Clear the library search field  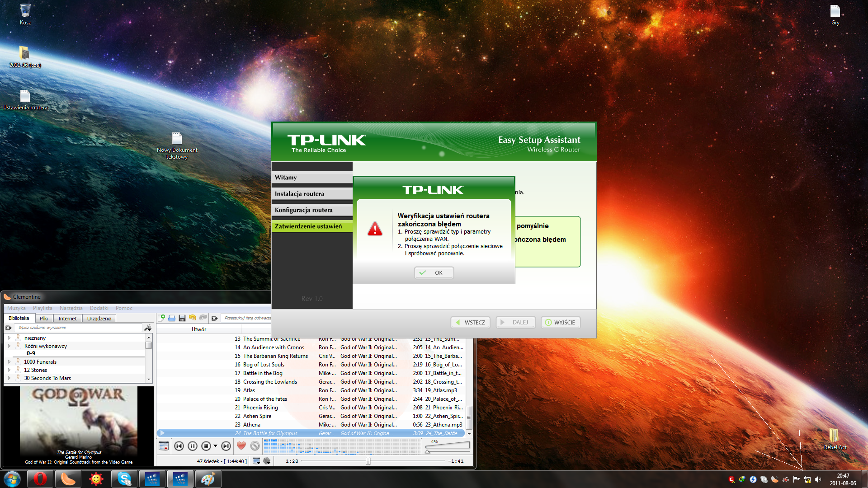[x=9, y=328]
